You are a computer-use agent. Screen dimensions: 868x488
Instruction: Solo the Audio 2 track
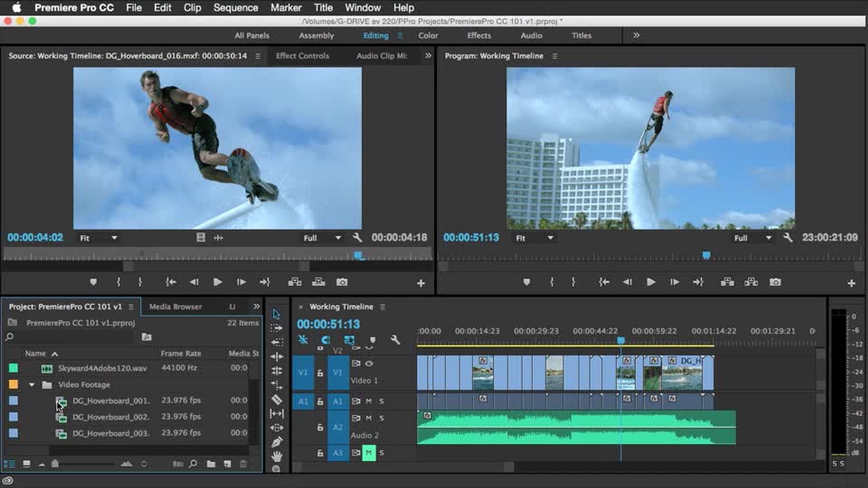coord(382,418)
